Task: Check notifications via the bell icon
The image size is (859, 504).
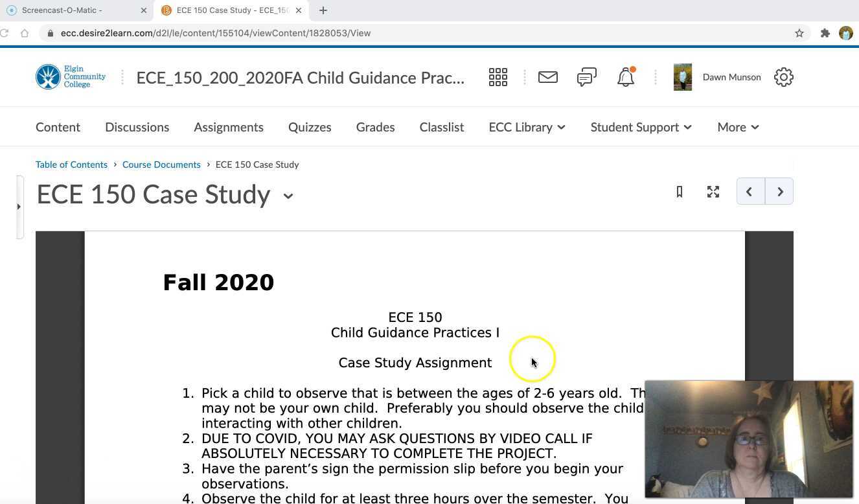Action: point(624,77)
